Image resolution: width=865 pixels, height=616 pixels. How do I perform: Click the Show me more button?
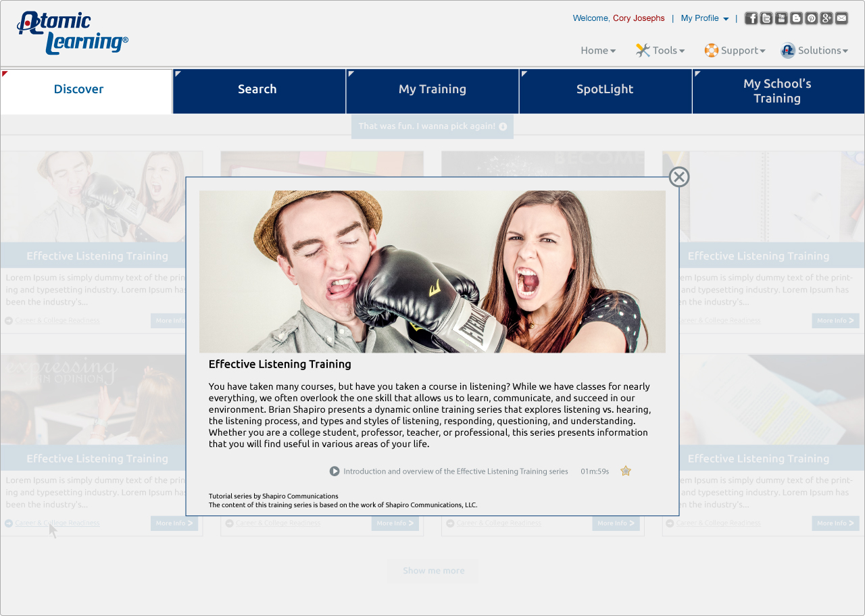tap(433, 571)
